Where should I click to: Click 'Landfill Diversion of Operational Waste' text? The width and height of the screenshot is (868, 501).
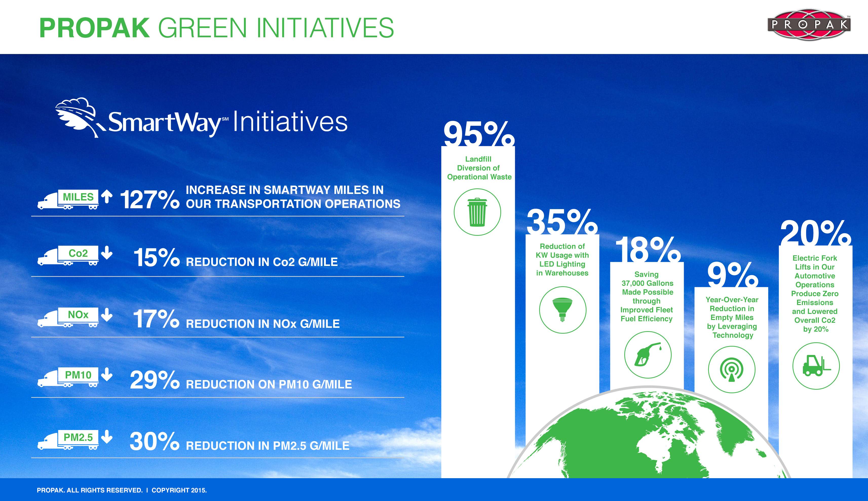point(479,168)
